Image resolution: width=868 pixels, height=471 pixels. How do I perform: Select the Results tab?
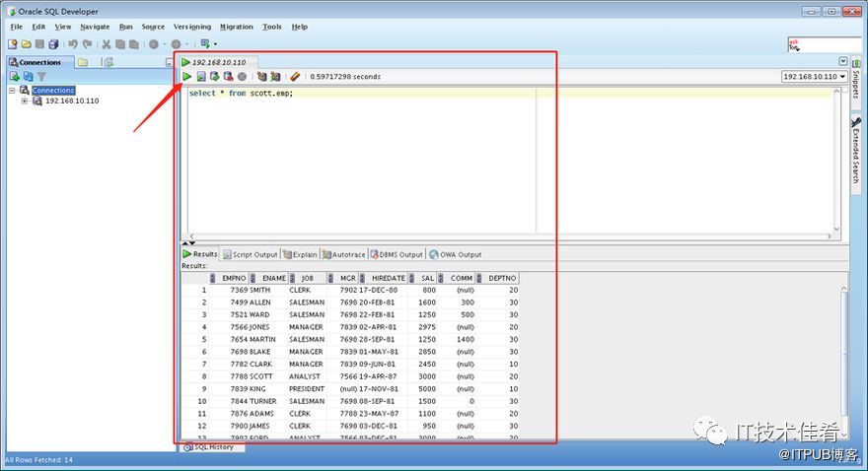coord(200,254)
